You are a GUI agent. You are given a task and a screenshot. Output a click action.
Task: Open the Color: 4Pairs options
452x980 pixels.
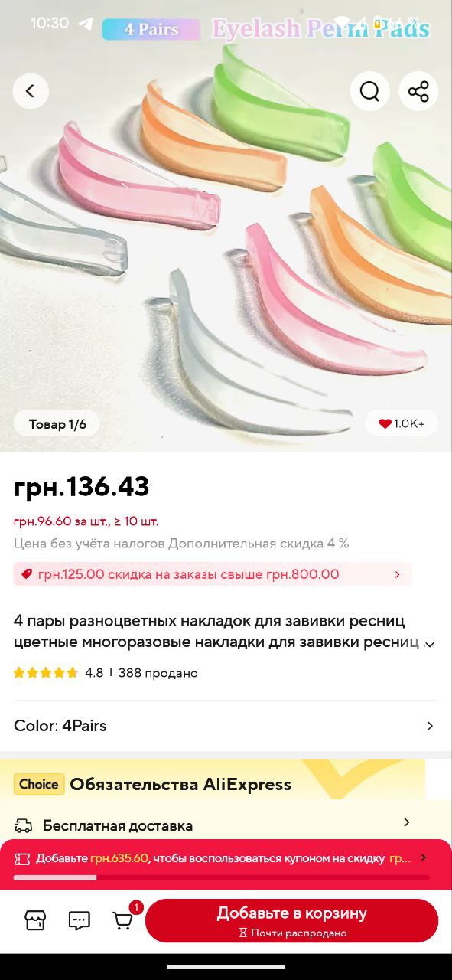[x=226, y=726]
